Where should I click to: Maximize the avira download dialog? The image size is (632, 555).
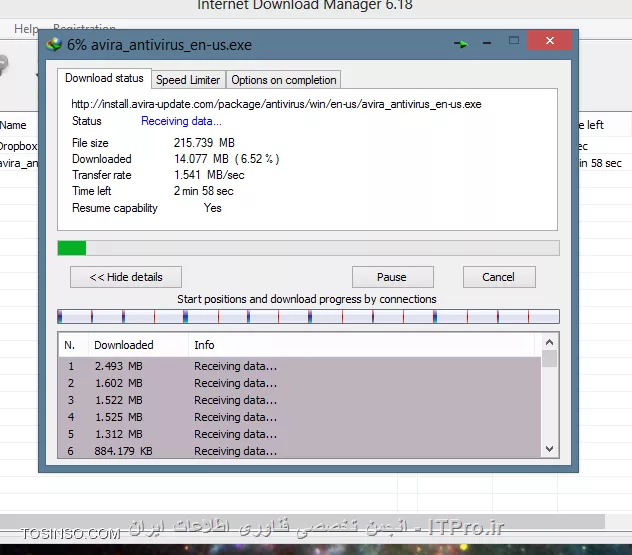click(x=514, y=40)
